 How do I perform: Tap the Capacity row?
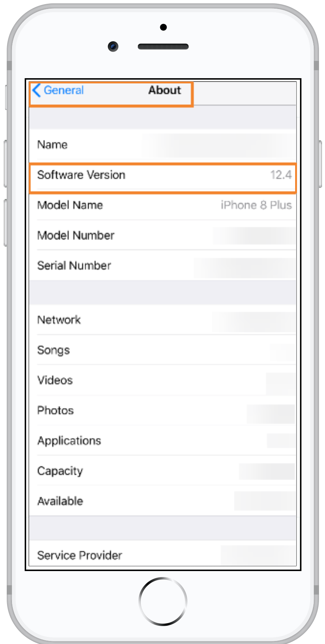pos(162,471)
